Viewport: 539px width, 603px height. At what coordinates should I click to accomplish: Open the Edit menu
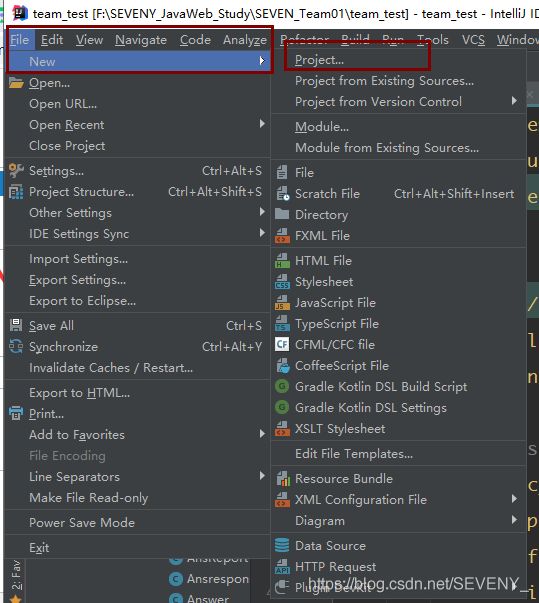[52, 40]
